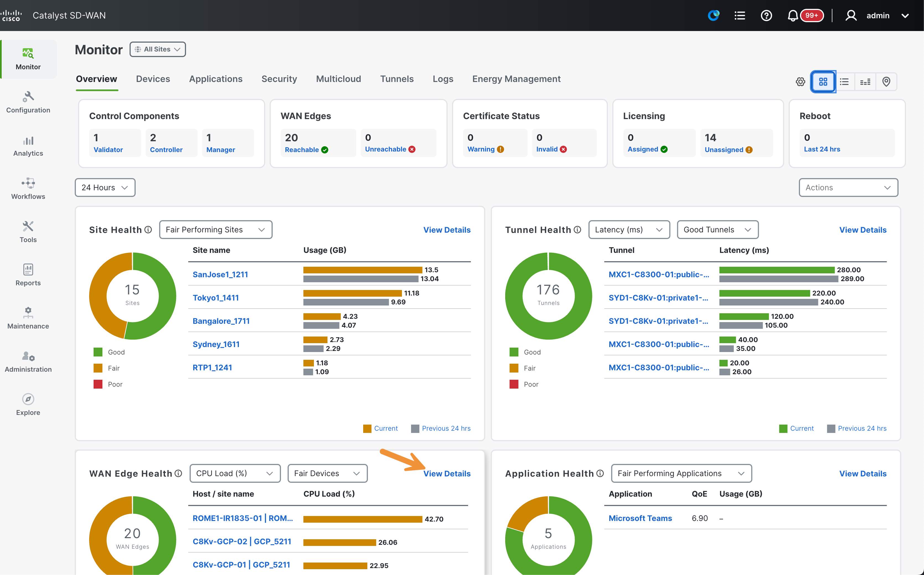The width and height of the screenshot is (924, 575).
Task: Expand Fair Performing Applications dropdown
Action: (x=682, y=473)
